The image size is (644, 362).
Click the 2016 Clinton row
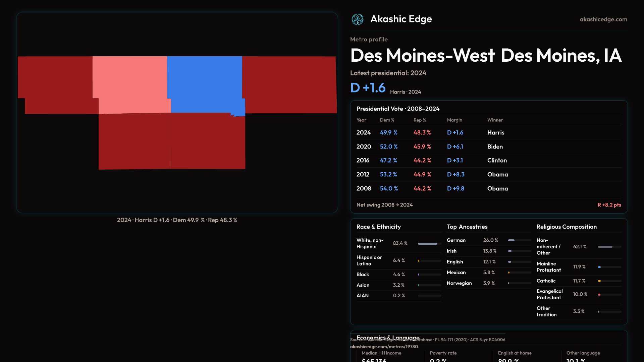(488, 161)
